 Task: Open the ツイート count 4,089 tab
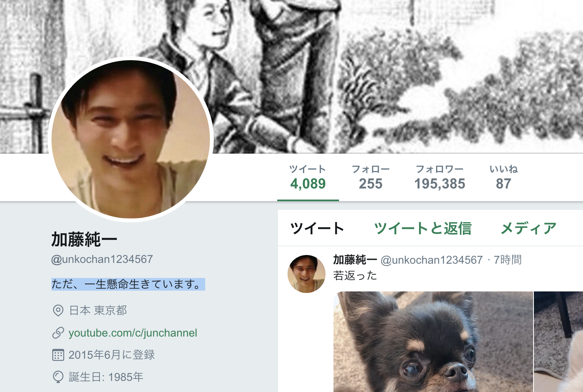tap(308, 178)
